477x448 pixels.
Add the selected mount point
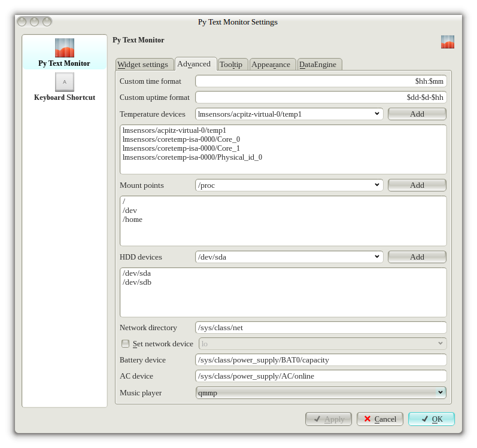click(x=417, y=185)
